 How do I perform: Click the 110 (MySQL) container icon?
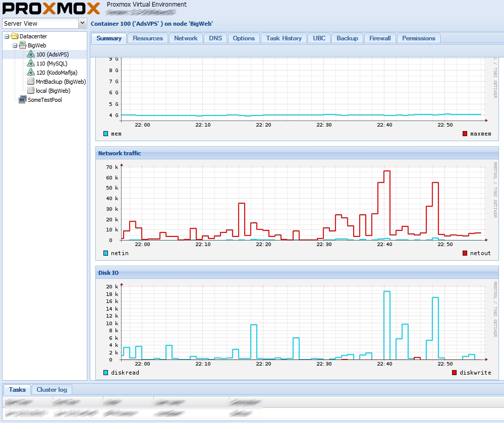pos(30,64)
